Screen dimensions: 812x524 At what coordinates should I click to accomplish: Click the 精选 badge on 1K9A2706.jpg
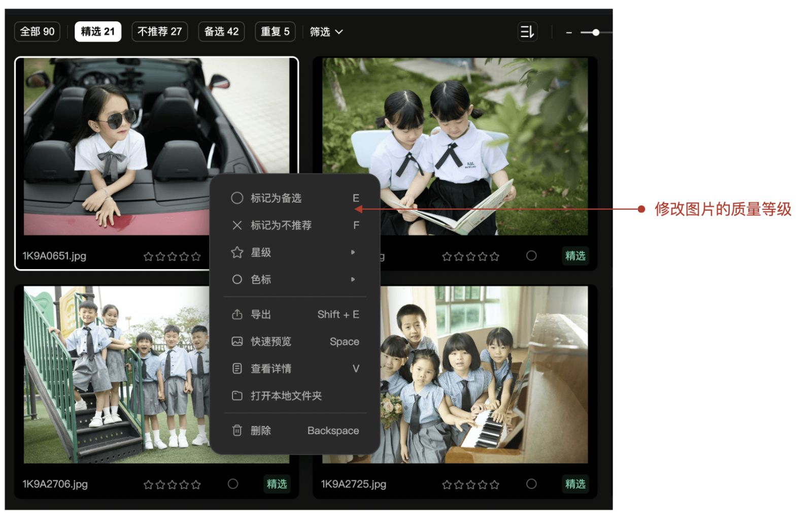click(277, 484)
